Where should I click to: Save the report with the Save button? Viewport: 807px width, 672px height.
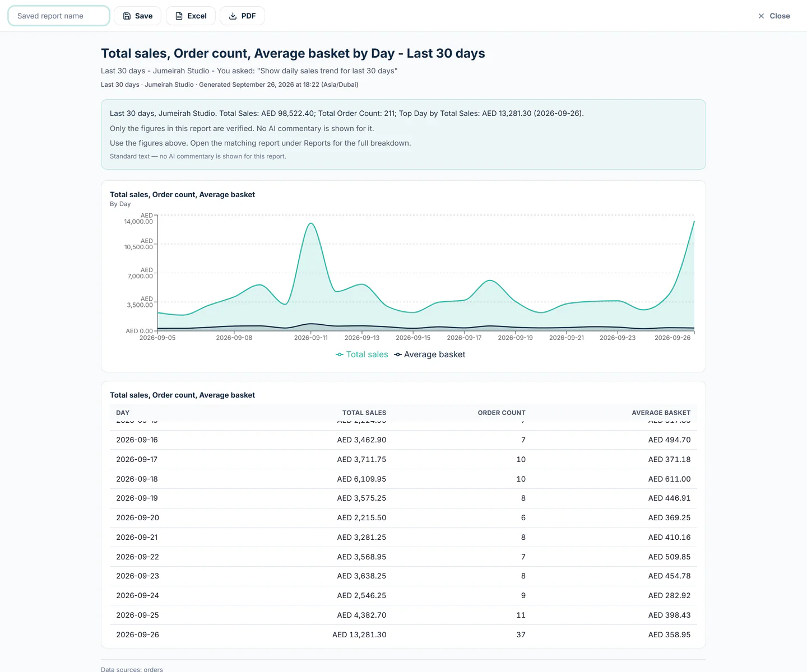pos(137,16)
